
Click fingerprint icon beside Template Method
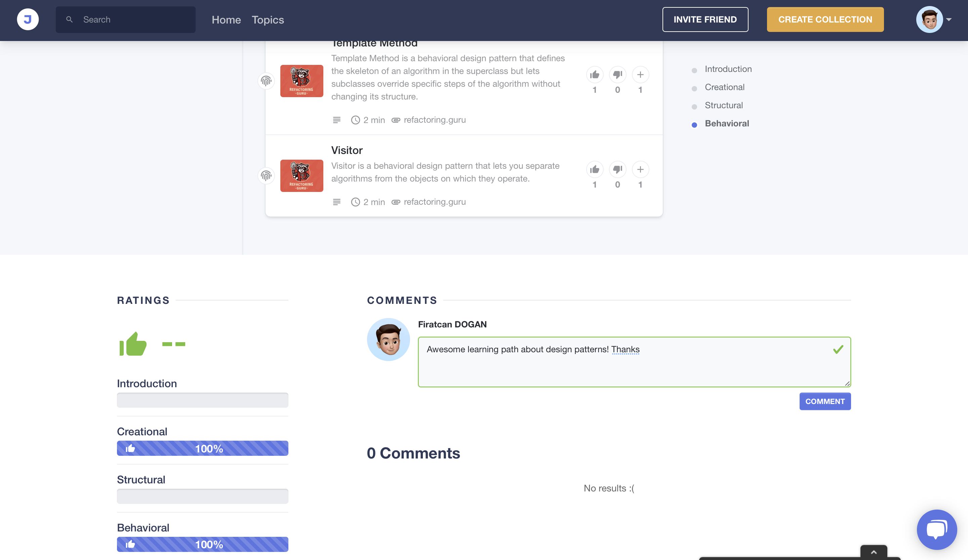click(x=266, y=81)
